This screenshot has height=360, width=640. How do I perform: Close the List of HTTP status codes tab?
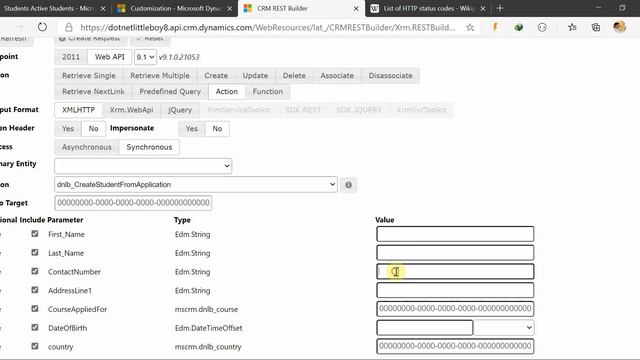pyautogui.click(x=483, y=8)
